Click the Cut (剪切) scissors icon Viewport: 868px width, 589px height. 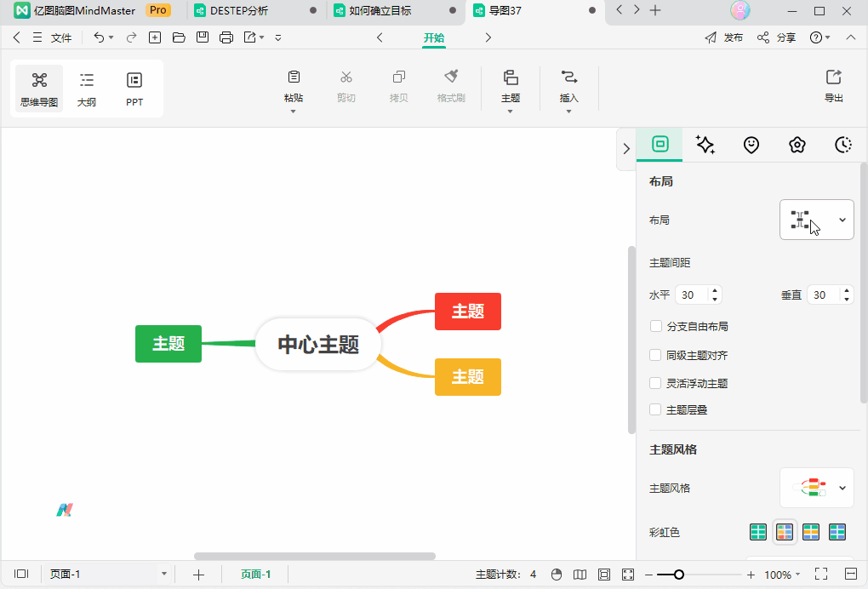click(346, 77)
